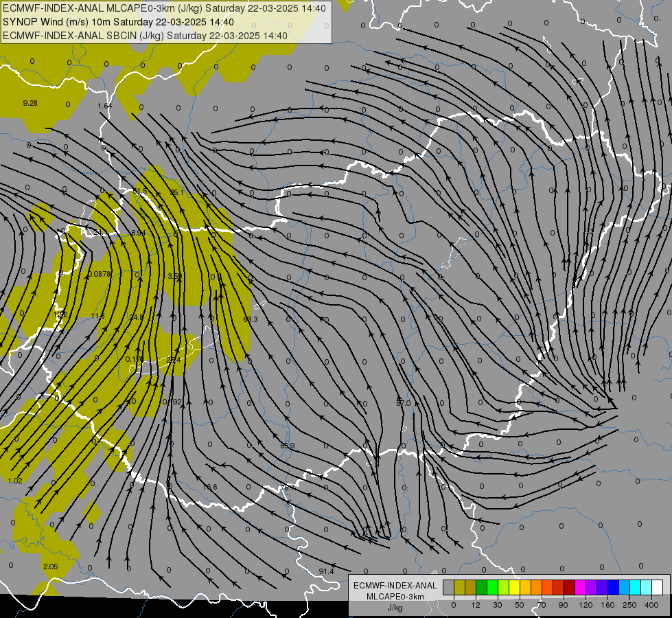
Task: Click the map value 2.05
Action: click(51, 566)
